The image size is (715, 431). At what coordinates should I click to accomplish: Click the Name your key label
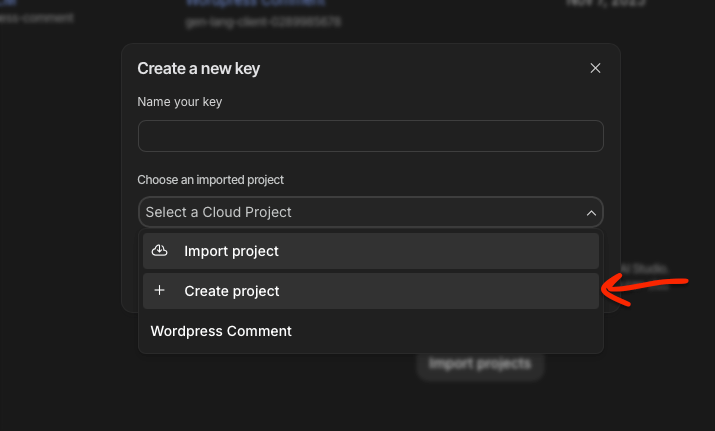(180, 102)
